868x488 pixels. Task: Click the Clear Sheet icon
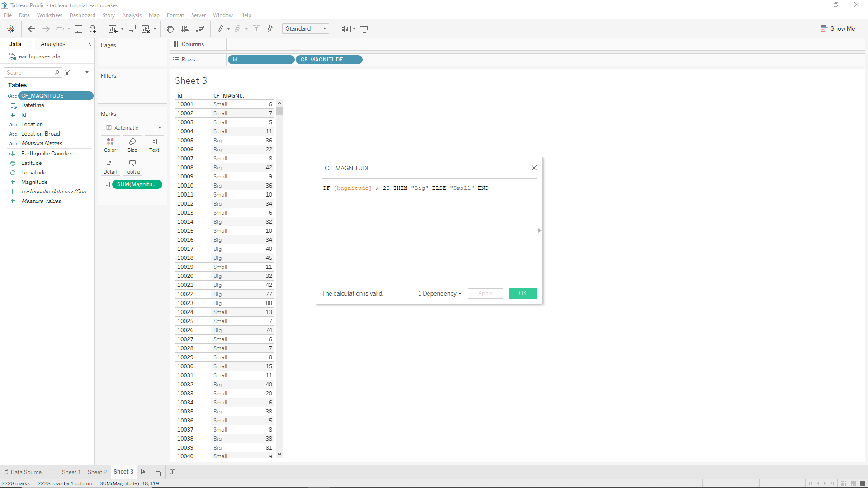pos(146,29)
